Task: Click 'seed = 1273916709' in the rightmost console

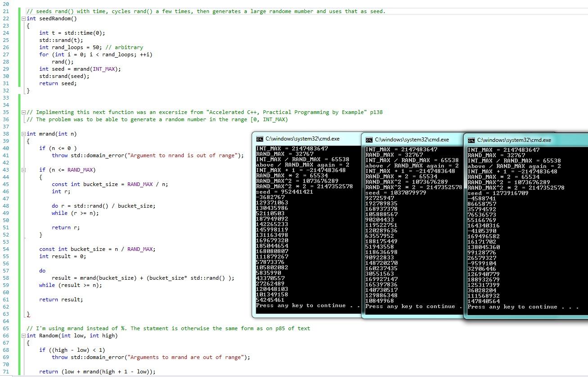Action: [498, 193]
